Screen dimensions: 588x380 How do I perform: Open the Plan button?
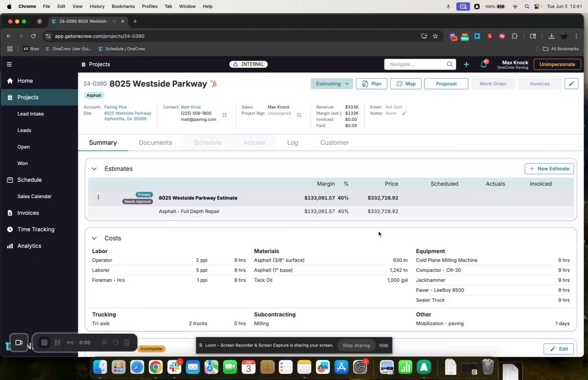click(371, 84)
